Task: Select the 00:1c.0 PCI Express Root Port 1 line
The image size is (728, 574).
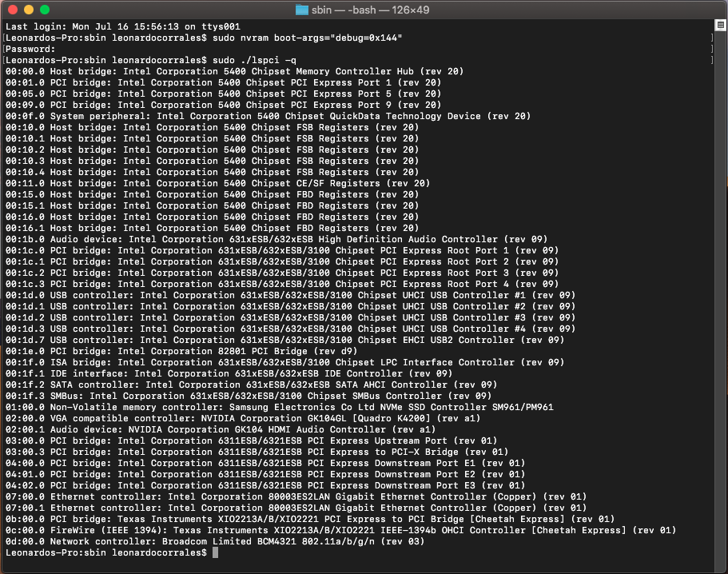Action: click(282, 250)
